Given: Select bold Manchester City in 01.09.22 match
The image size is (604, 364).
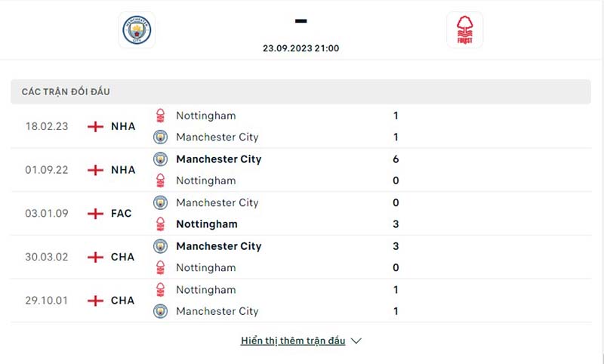Looking at the screenshot, I should click(219, 159).
